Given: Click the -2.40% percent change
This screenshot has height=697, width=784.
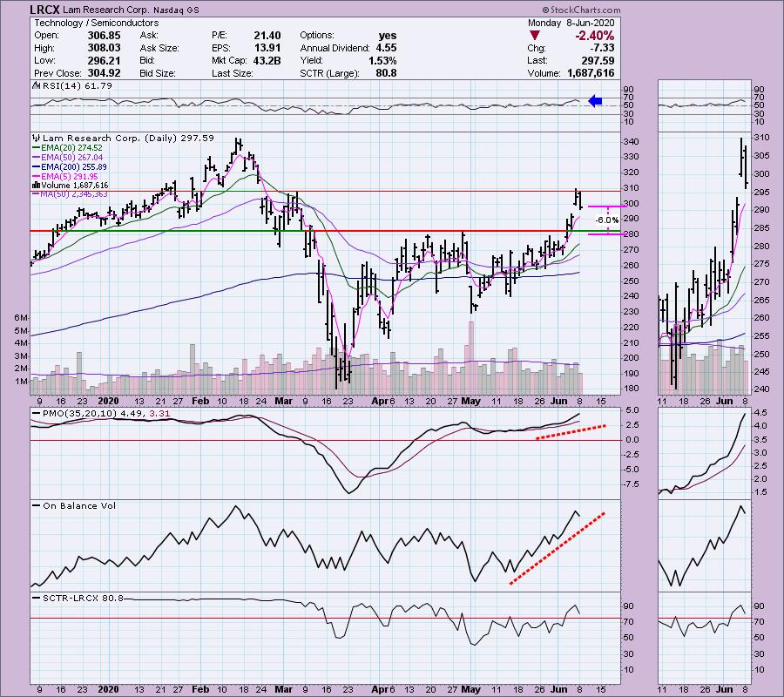Looking at the screenshot, I should (x=594, y=36).
